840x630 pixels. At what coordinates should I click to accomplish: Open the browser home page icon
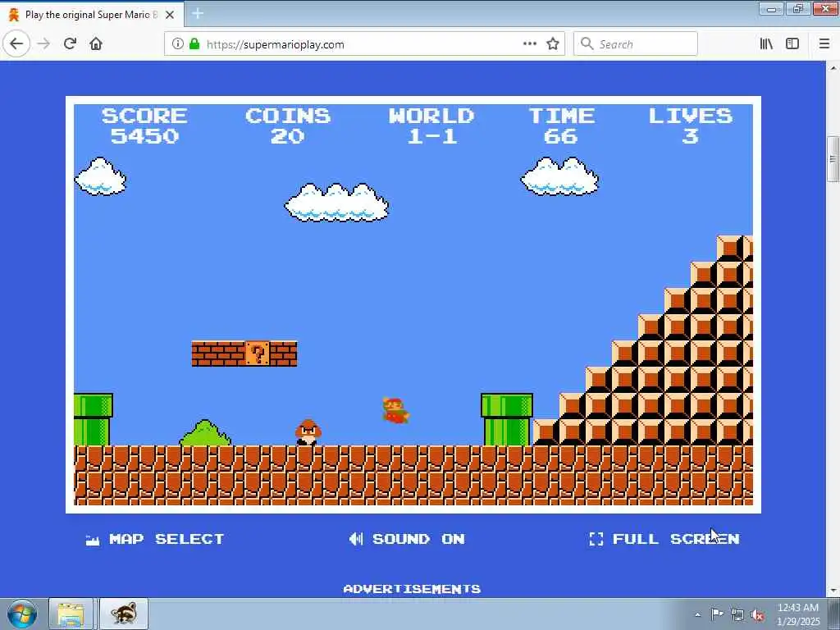point(96,44)
